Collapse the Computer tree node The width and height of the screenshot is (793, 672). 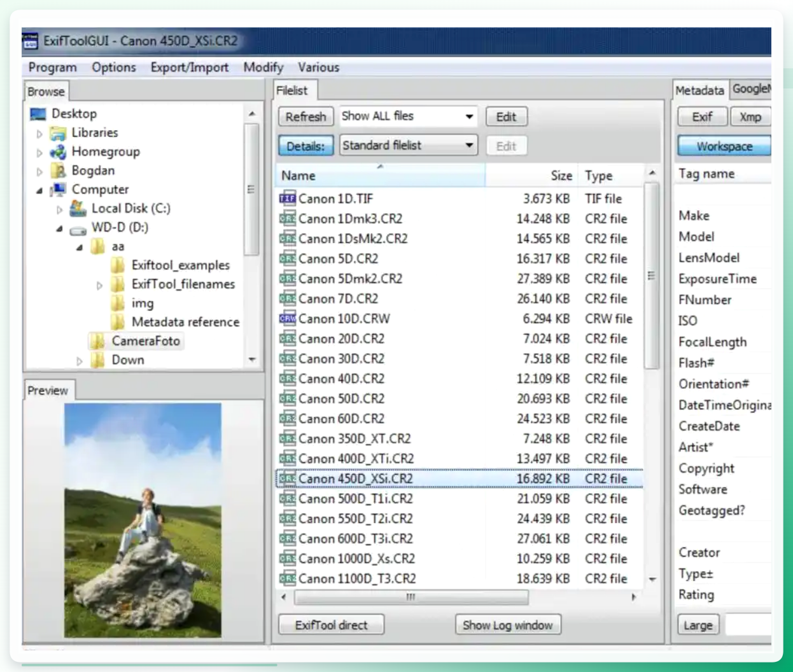pyautogui.click(x=39, y=190)
